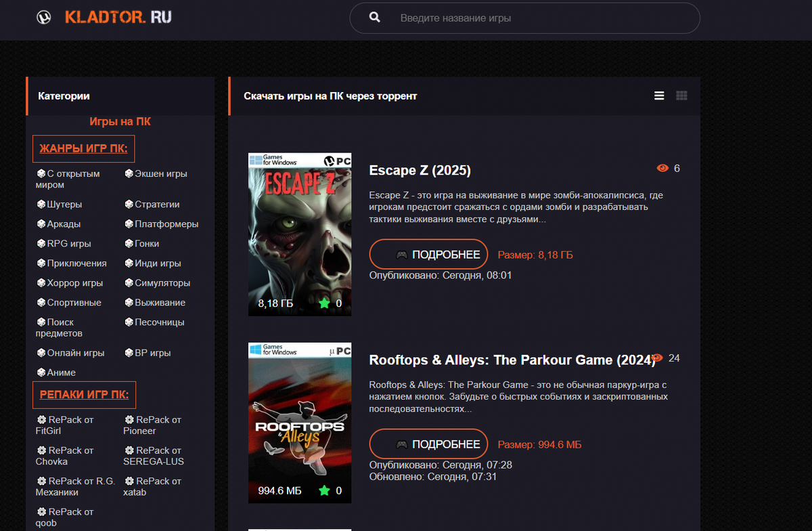812x531 pixels.
Task: Open RePack от SEREGA-LUS list
Action: click(x=154, y=456)
